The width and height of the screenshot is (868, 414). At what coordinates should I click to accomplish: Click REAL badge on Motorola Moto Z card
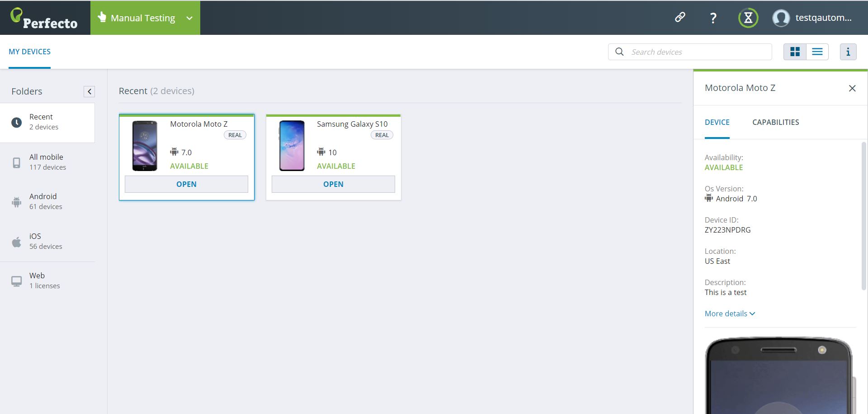[235, 135]
